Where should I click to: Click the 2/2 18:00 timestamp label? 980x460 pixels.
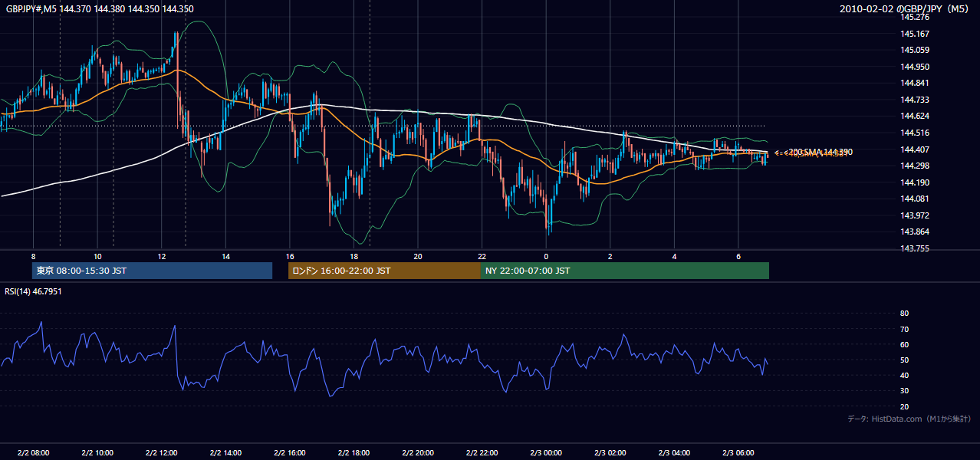pos(354,453)
